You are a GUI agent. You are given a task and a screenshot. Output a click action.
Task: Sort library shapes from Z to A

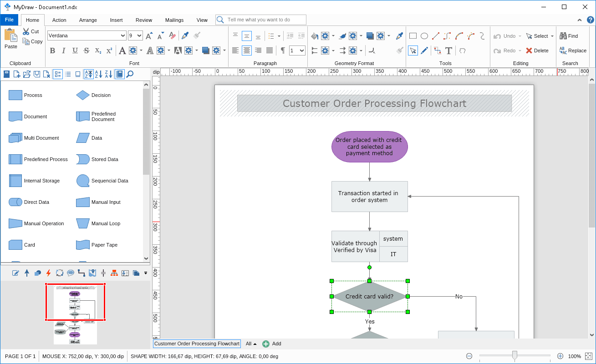[108, 74]
